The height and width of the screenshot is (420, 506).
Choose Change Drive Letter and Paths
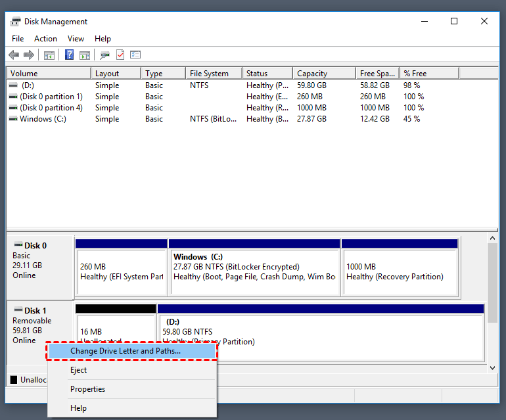(x=125, y=351)
